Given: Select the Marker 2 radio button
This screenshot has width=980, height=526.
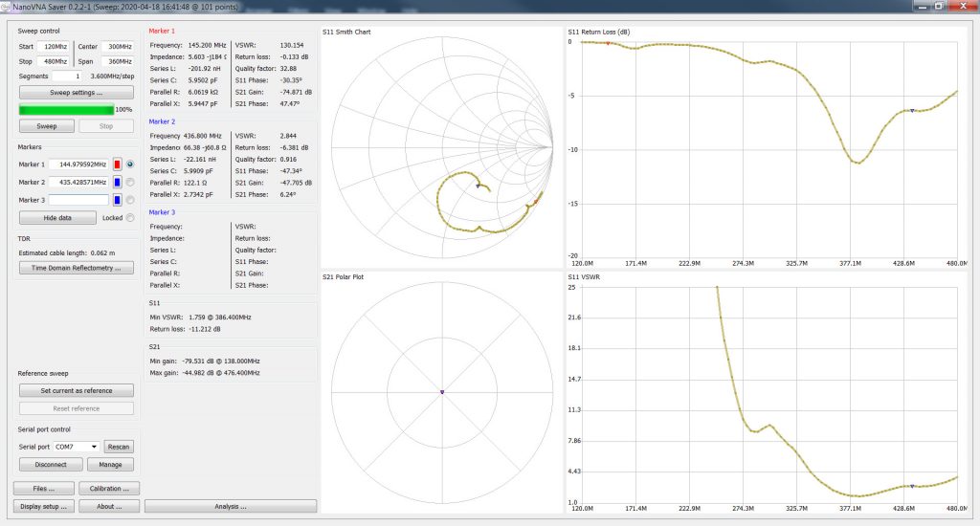Looking at the screenshot, I should point(130,182).
